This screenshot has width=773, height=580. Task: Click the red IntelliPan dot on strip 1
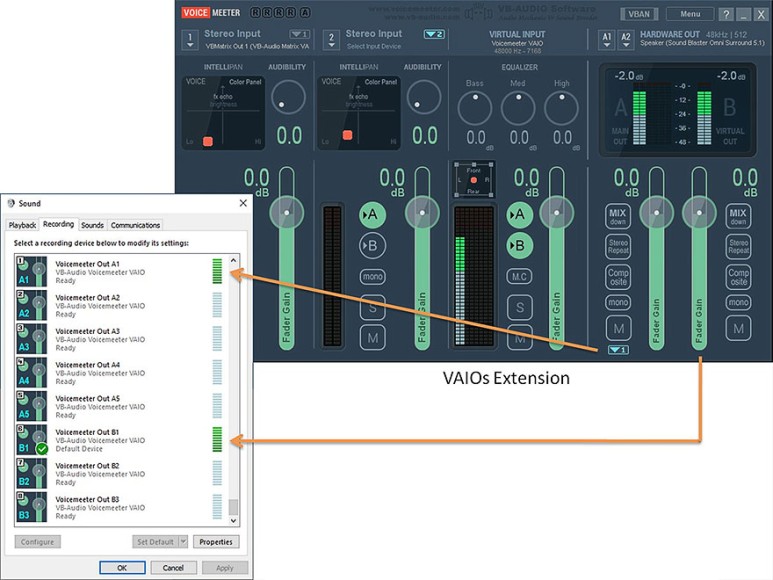[x=208, y=141]
